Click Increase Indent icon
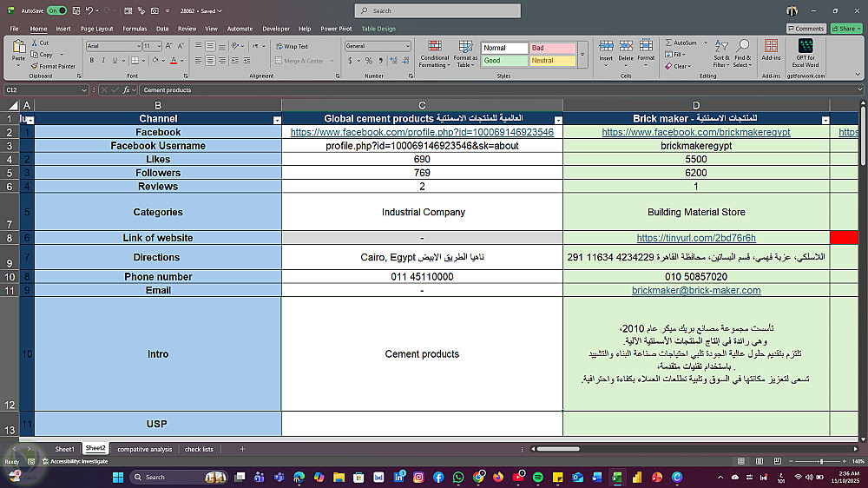The image size is (868, 488). pyautogui.click(x=247, y=61)
